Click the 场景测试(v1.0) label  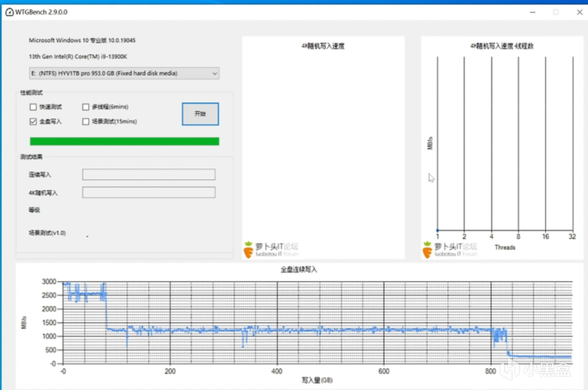click(x=47, y=232)
